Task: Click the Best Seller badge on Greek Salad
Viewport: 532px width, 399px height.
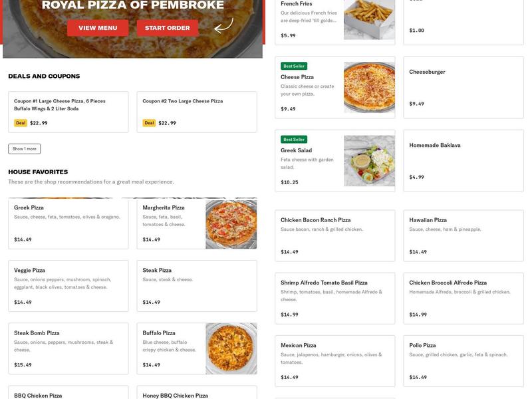Action: tap(292, 140)
